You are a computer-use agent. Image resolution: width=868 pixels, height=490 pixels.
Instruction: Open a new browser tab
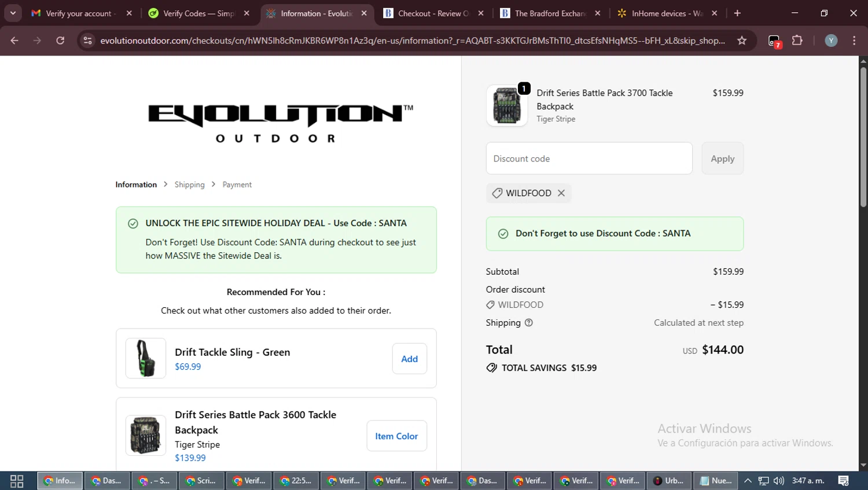click(737, 13)
